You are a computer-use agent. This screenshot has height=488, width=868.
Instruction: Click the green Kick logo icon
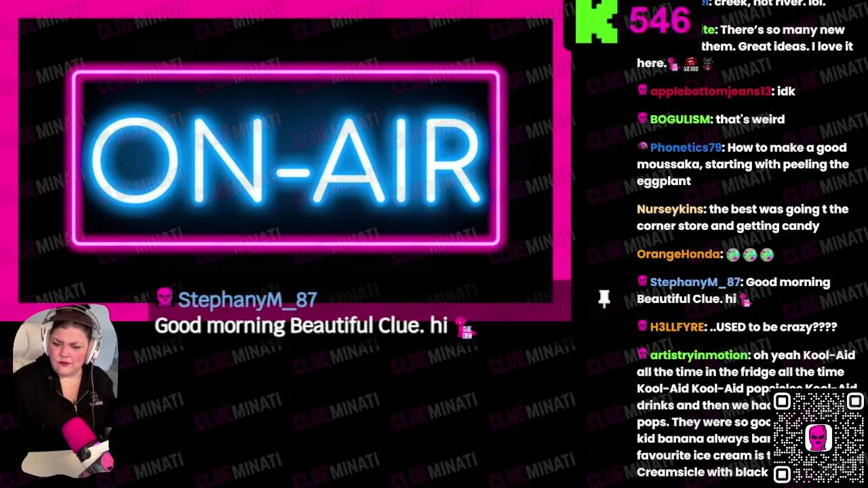tap(596, 20)
